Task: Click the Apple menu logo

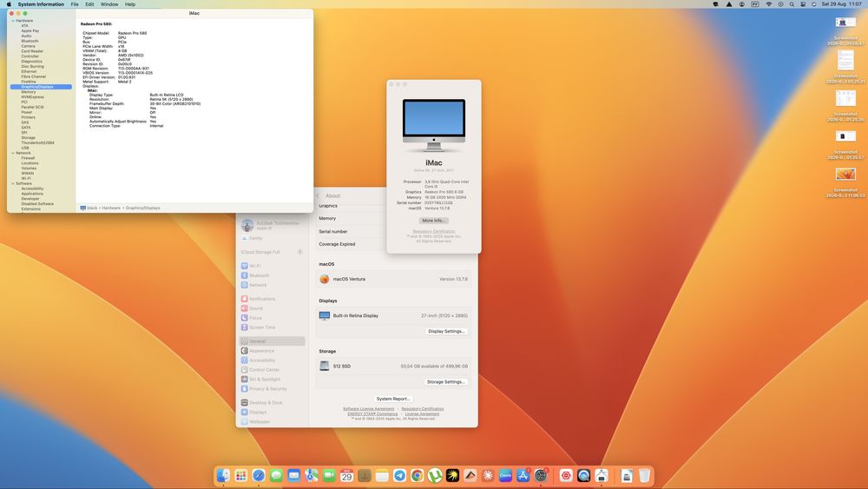Action: click(9, 3)
